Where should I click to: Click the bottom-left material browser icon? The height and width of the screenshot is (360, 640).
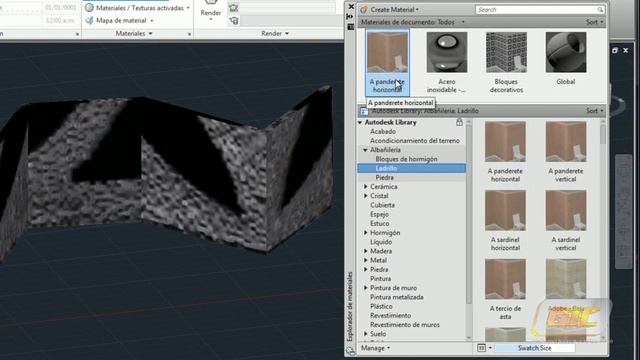click(x=350, y=351)
